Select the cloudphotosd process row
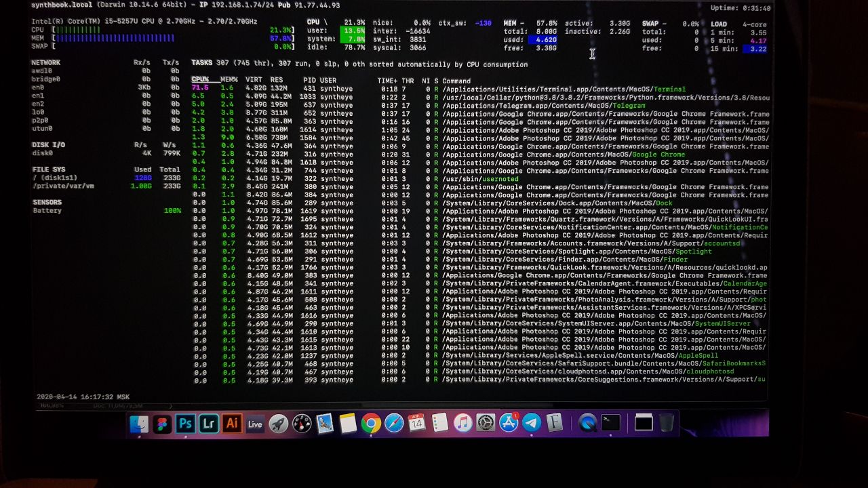This screenshot has height=488, width=868. [x=480, y=371]
